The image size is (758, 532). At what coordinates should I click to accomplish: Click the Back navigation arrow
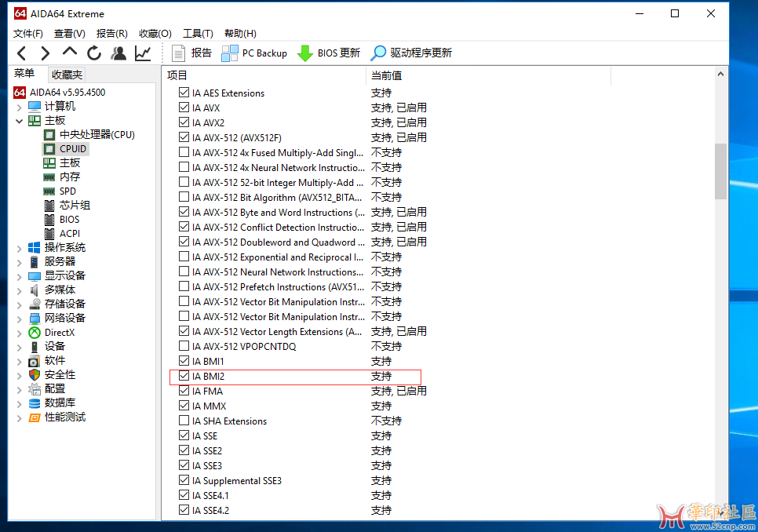click(22, 53)
